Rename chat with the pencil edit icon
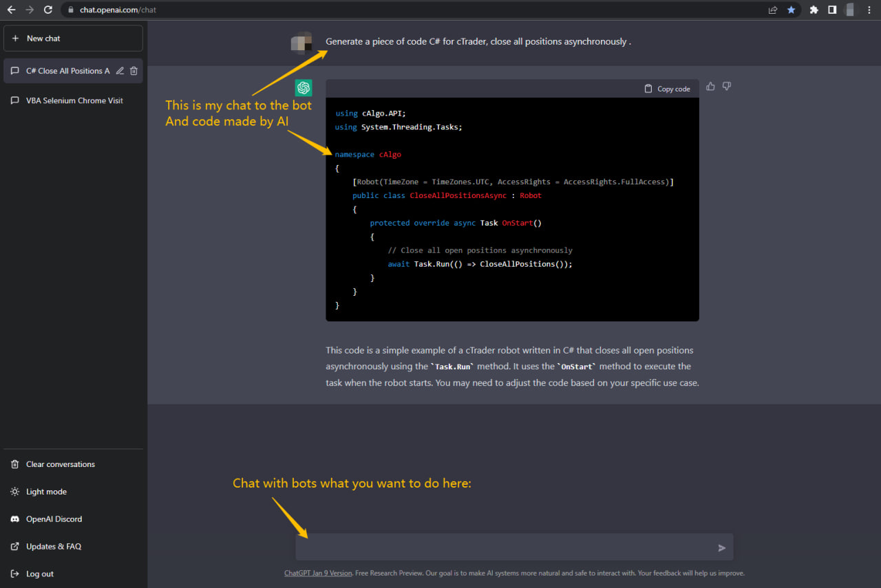881x588 pixels. click(120, 71)
